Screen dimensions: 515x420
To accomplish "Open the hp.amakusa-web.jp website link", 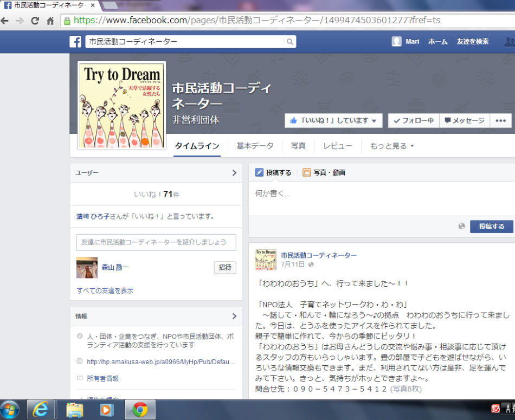I will [161, 362].
